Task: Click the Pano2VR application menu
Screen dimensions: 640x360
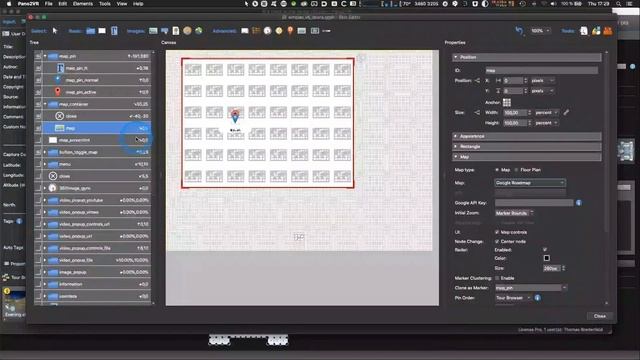Action: (28, 4)
